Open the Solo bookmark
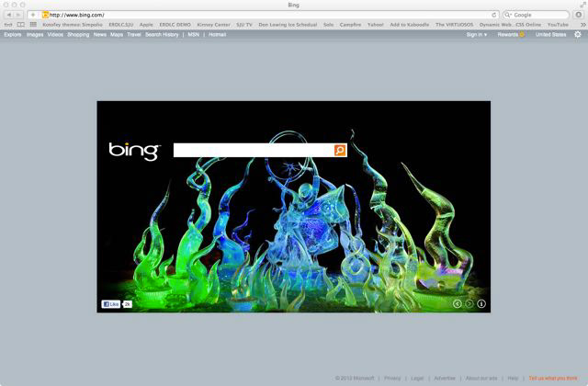This screenshot has height=386, width=588. pyautogui.click(x=329, y=25)
